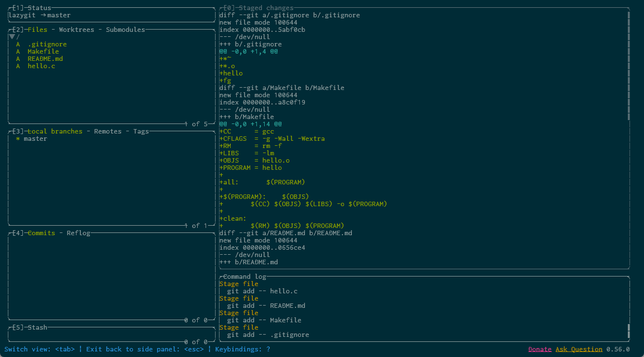This screenshot has width=644, height=357.
Task: Select the master branch entry
Action: pyautogui.click(x=35, y=139)
